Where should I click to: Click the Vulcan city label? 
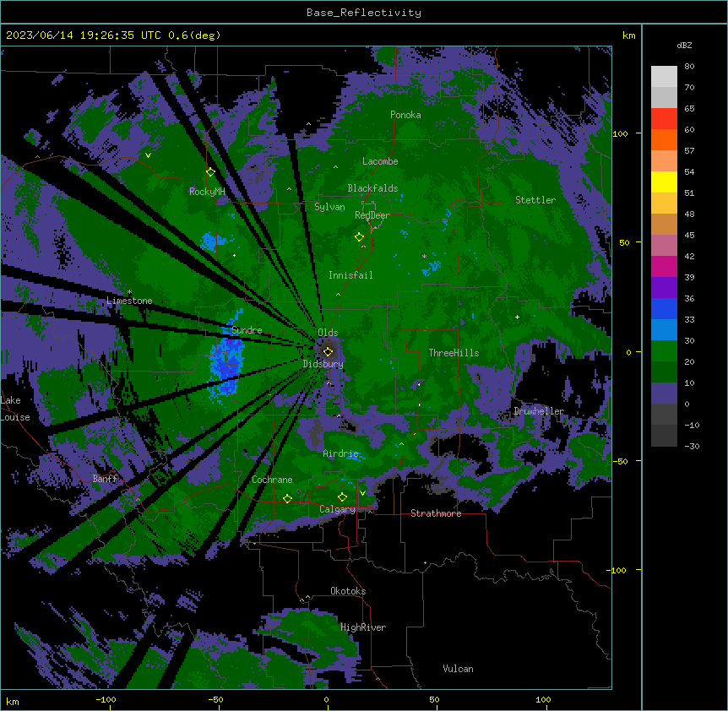click(459, 669)
